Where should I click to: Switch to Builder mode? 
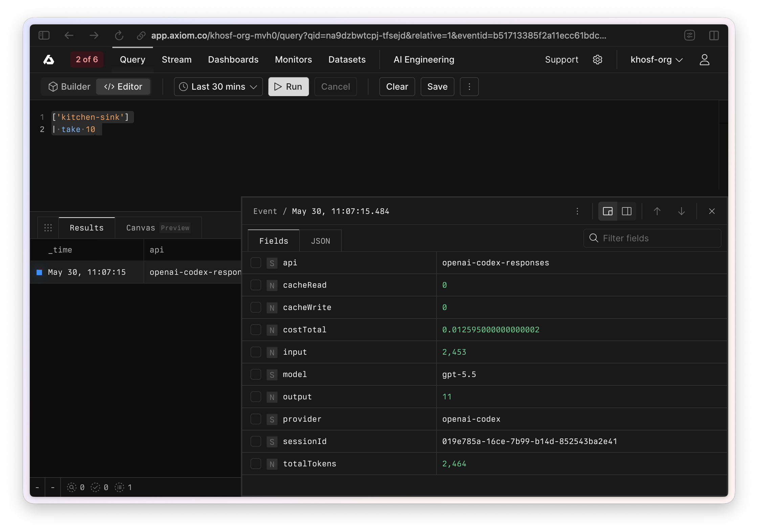click(69, 87)
